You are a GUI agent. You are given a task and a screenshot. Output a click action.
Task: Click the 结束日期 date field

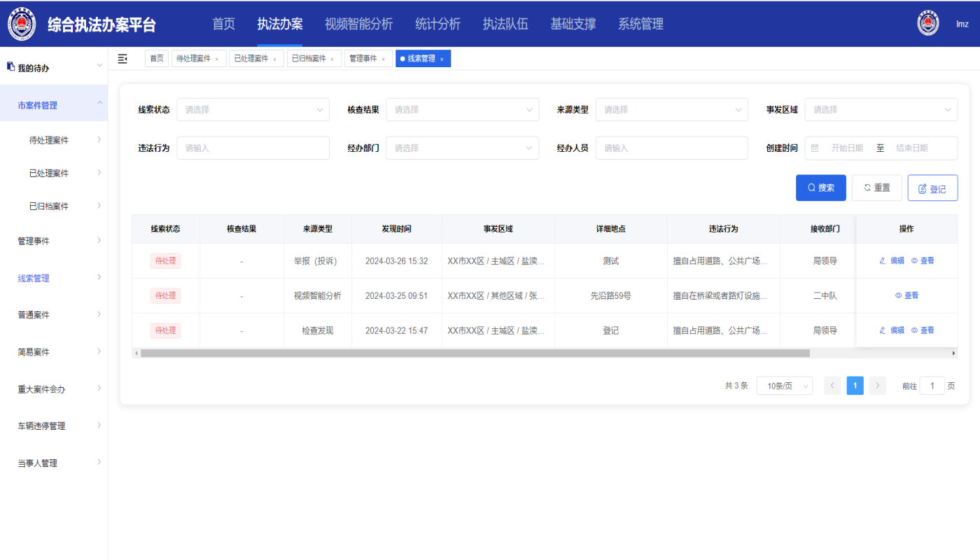point(912,148)
